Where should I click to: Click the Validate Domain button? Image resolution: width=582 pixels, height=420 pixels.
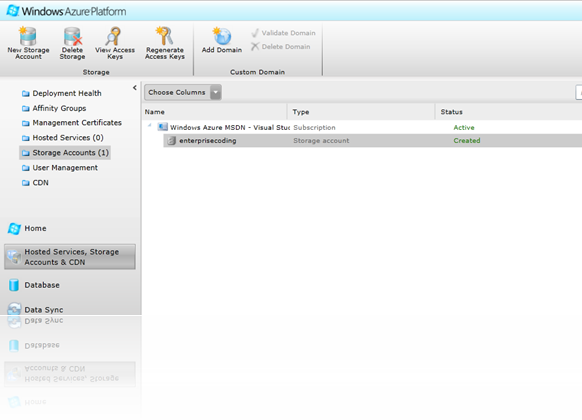pos(284,33)
